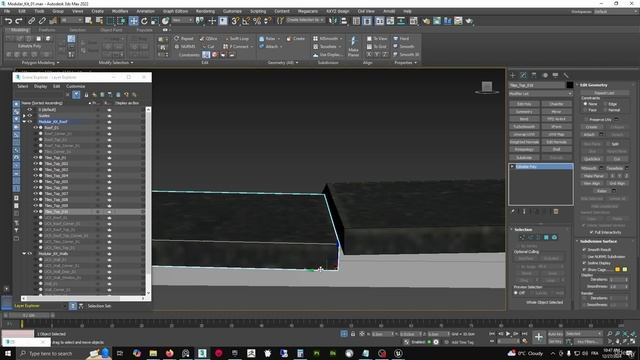Open Select menu in Layer Explorer
The width and height of the screenshot is (640, 360).
pyautogui.click(x=22, y=87)
